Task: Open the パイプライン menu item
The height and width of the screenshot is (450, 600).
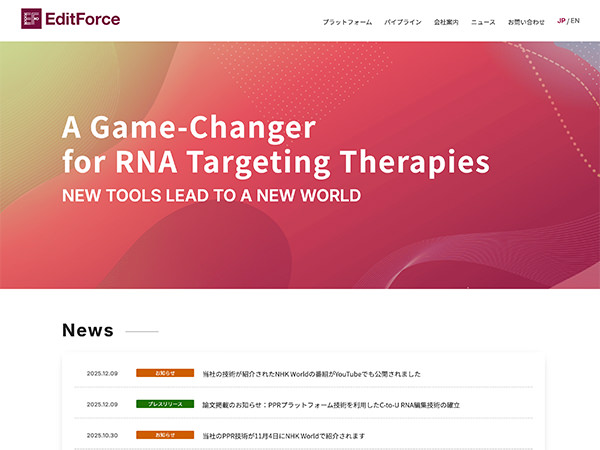Action: coord(403,21)
